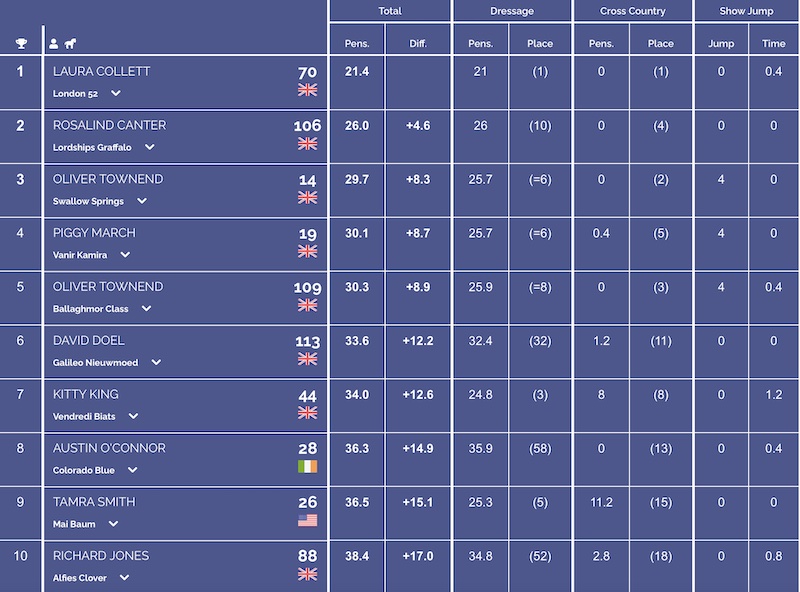Expand London 52 horse details chevron
Viewport: 800px width, 592px height.
pos(116,93)
